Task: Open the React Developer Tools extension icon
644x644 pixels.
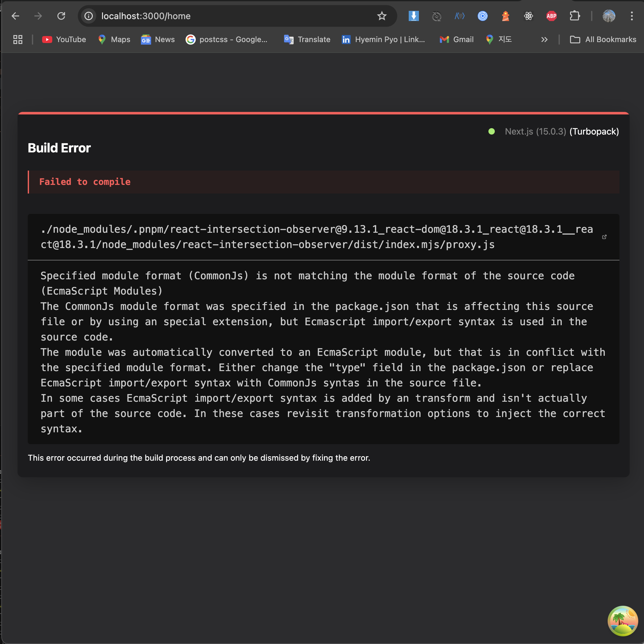Action: click(528, 16)
